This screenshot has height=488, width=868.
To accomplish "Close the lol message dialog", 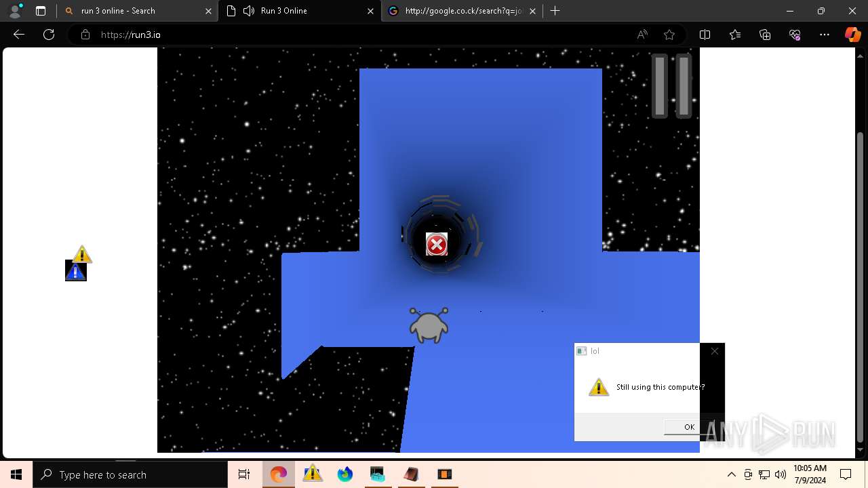I will 714,351.
